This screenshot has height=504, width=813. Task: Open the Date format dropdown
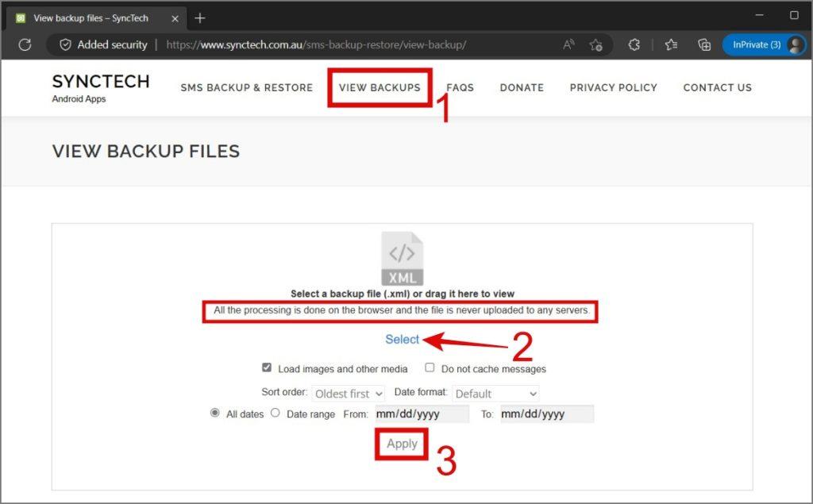pyautogui.click(x=495, y=394)
